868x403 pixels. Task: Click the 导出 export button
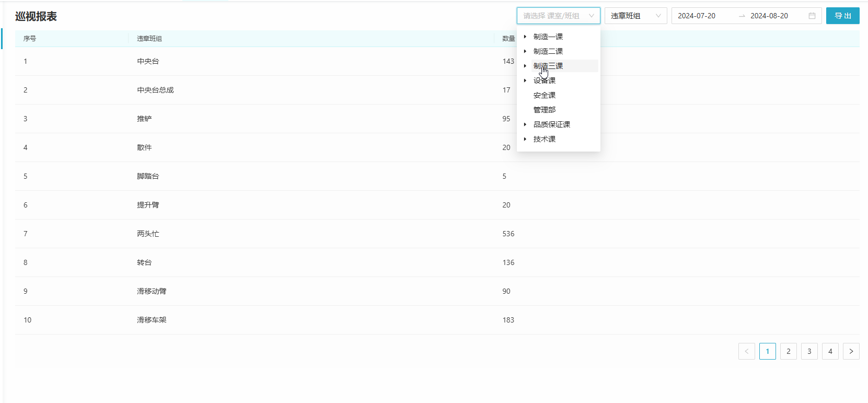point(842,16)
